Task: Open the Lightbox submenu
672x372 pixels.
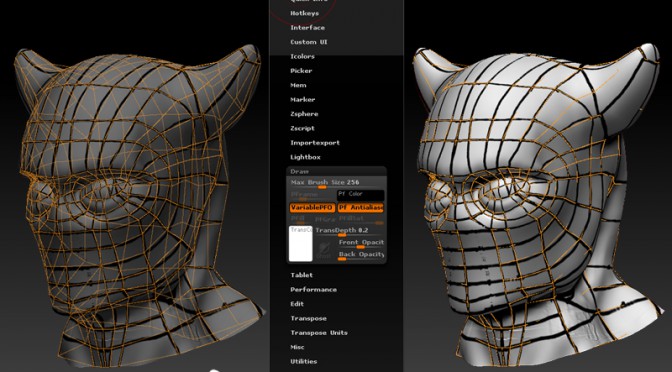Action: click(305, 157)
